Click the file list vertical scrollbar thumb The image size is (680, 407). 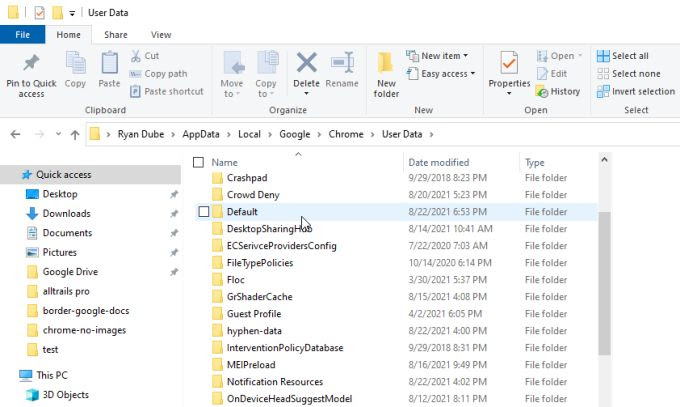coord(604,284)
